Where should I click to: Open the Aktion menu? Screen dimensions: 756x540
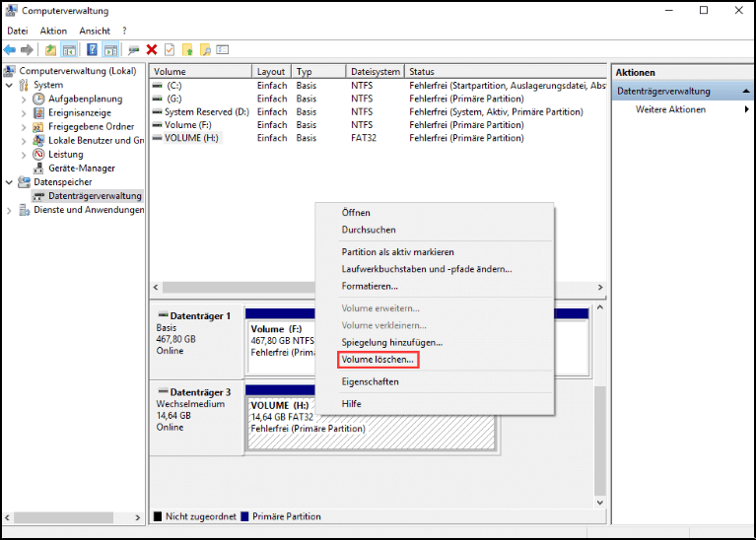[53, 31]
